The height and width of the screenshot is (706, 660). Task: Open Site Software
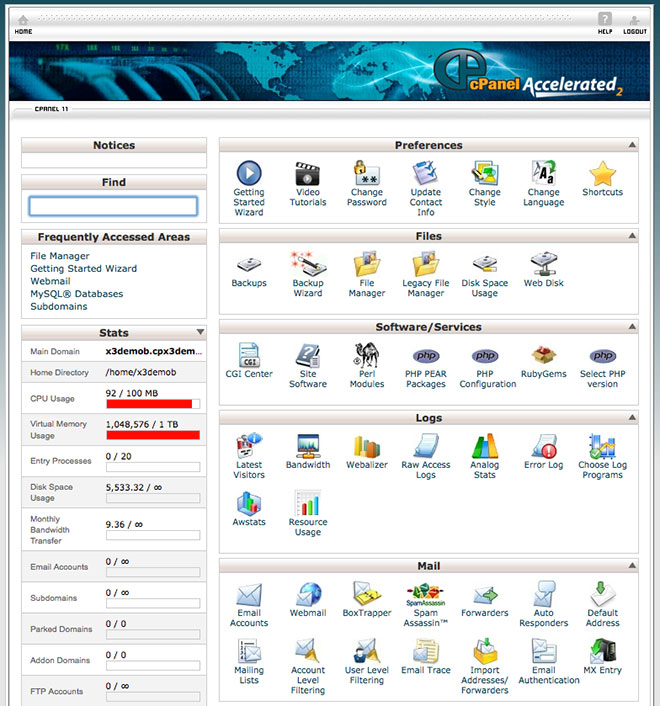pos(308,355)
